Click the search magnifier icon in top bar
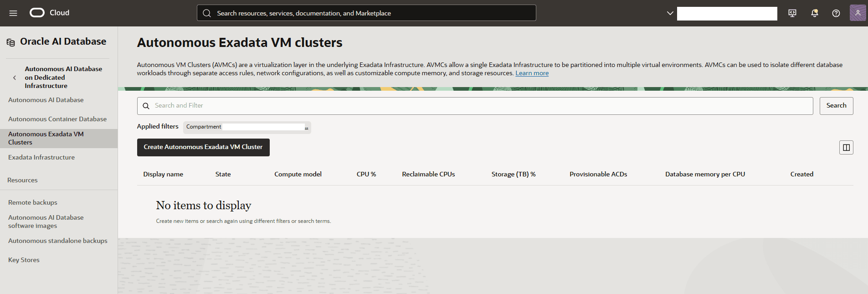This screenshot has height=294, width=868. tap(207, 13)
